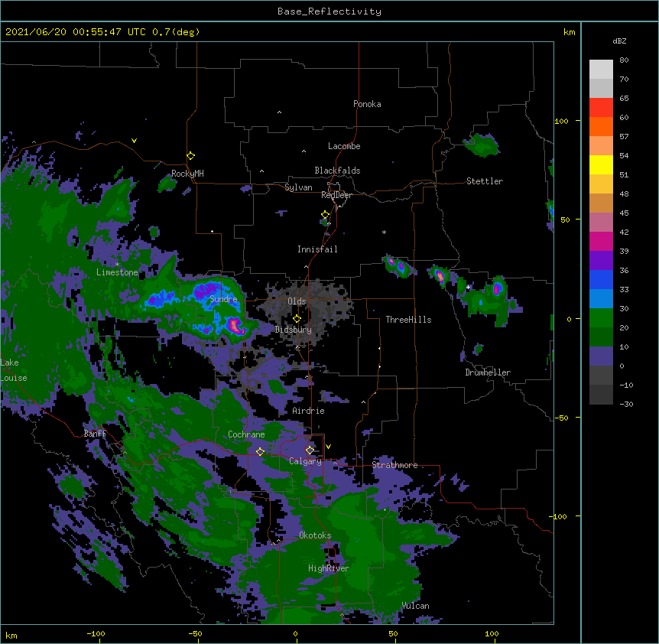Click the HighRiver label
The image size is (659, 644).
(x=329, y=568)
